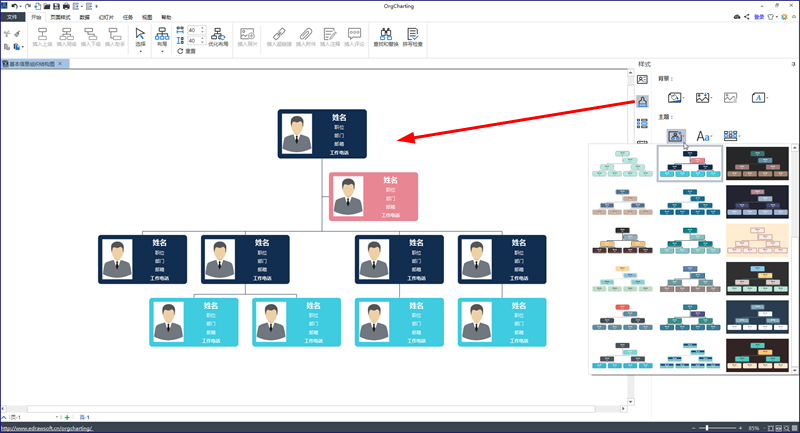Click the print icon in quick access bar
The image size is (800, 433).
(66, 6)
